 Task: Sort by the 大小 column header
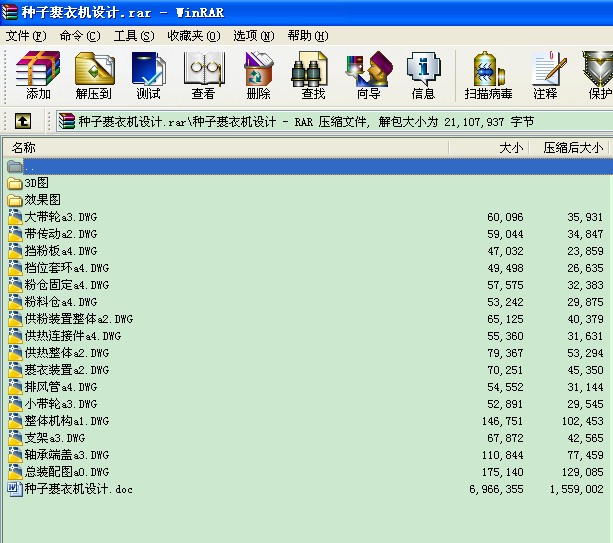coord(489,148)
